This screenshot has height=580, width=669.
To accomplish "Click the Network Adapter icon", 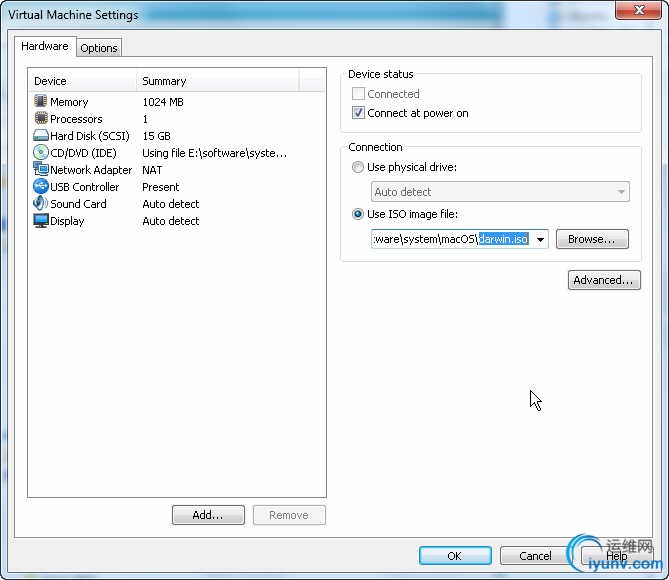I will [x=41, y=169].
